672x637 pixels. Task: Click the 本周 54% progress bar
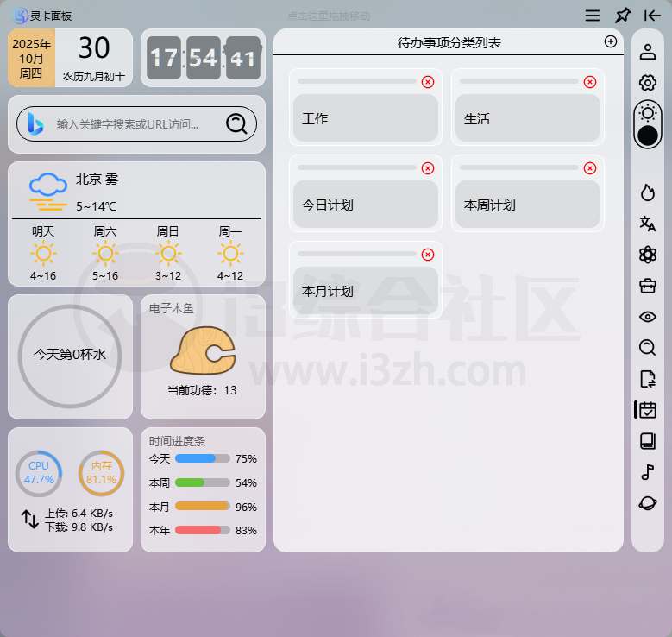202,482
